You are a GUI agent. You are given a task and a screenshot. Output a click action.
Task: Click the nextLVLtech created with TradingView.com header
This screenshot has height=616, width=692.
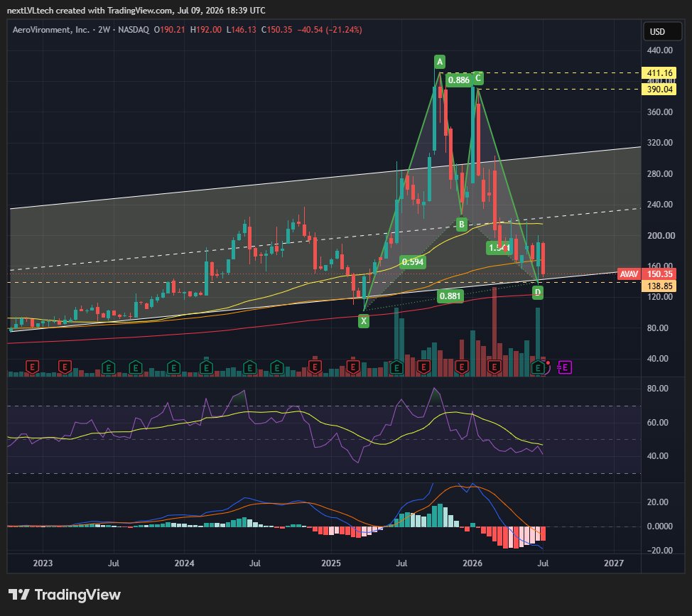pos(136,10)
